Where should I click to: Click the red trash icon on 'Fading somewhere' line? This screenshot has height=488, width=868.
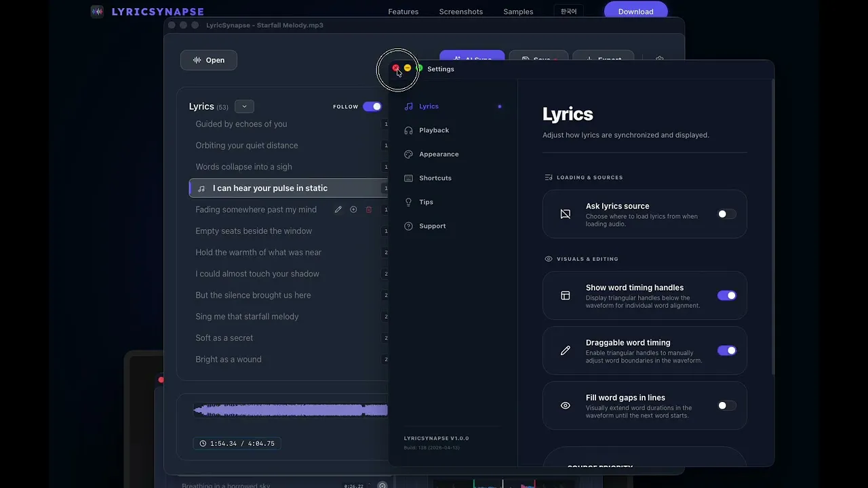click(369, 209)
